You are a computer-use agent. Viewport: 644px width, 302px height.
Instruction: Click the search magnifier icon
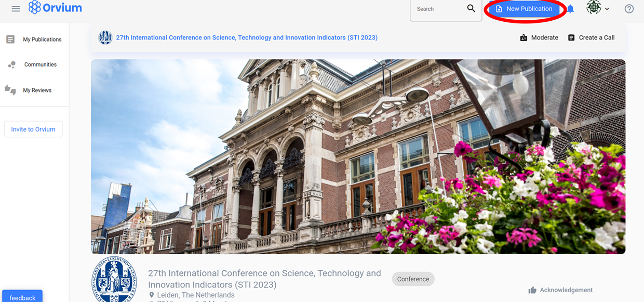pos(471,8)
